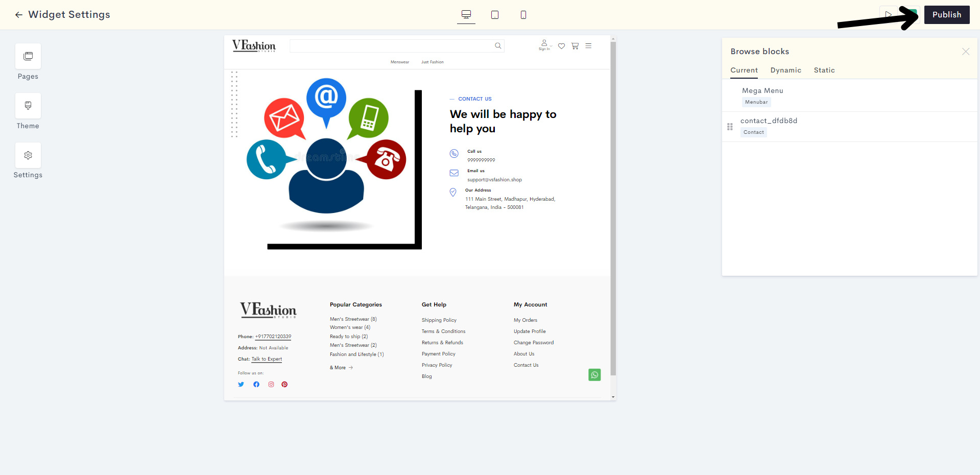This screenshot has height=475, width=980.
Task: Click the Email us envelope icon
Action: pos(454,173)
